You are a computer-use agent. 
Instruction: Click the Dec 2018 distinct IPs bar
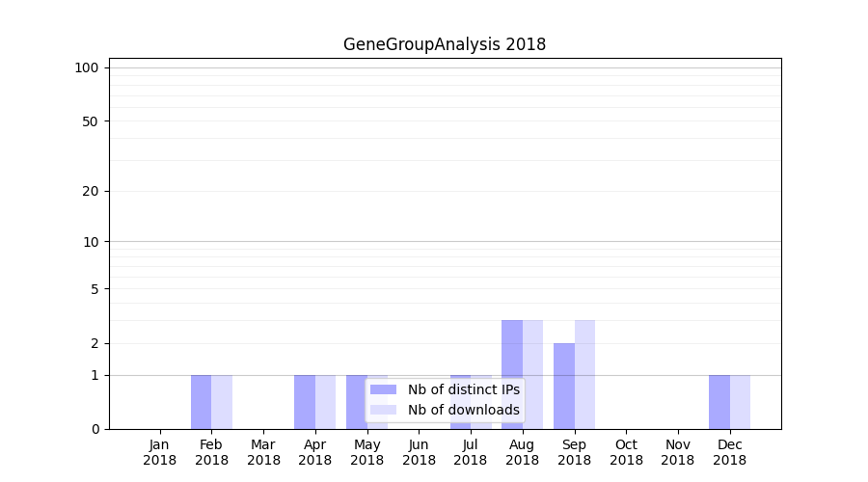point(719,402)
